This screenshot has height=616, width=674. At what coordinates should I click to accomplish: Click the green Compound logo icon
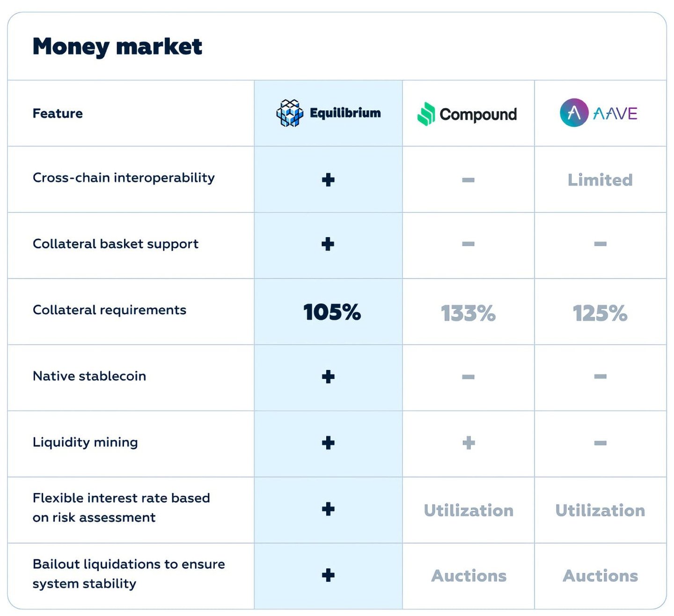(426, 114)
